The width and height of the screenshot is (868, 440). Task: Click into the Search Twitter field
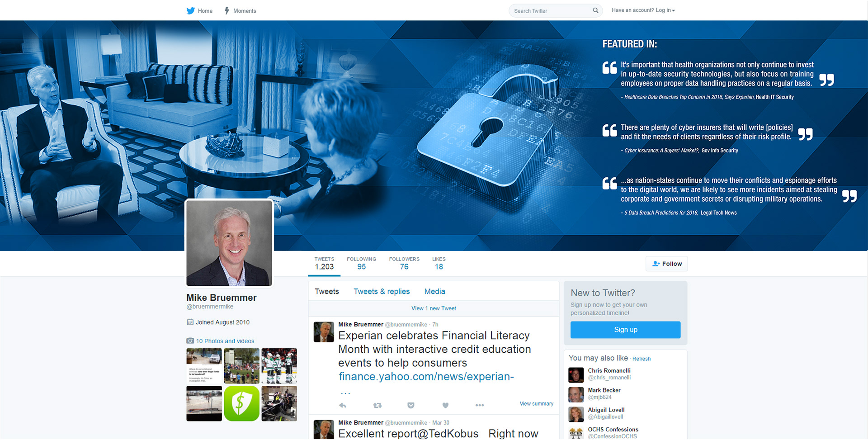(x=552, y=11)
